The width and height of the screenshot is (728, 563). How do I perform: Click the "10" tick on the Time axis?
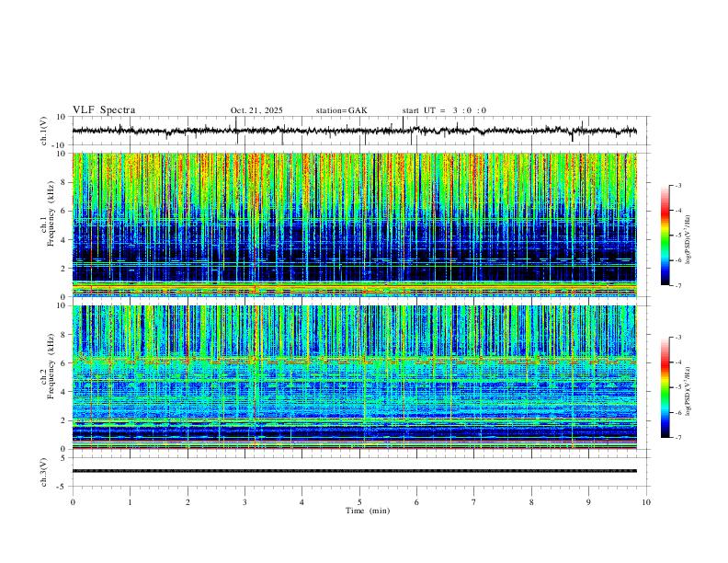[646, 502]
